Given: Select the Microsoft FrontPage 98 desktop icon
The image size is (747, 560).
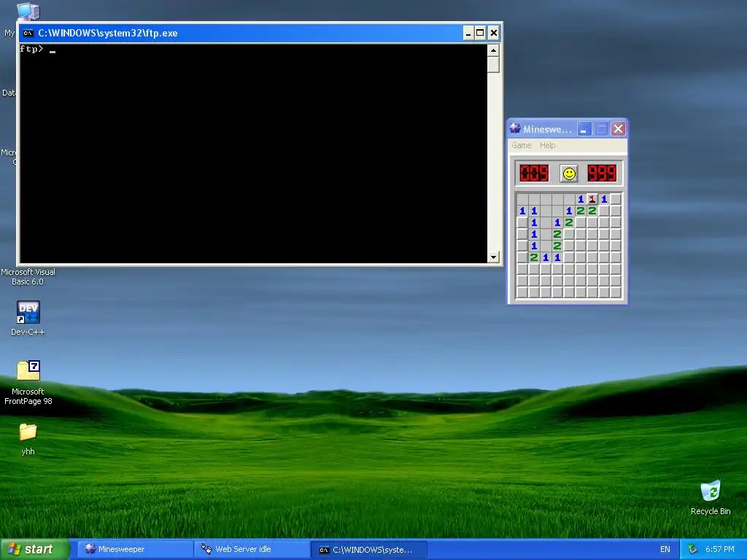Looking at the screenshot, I should [28, 382].
